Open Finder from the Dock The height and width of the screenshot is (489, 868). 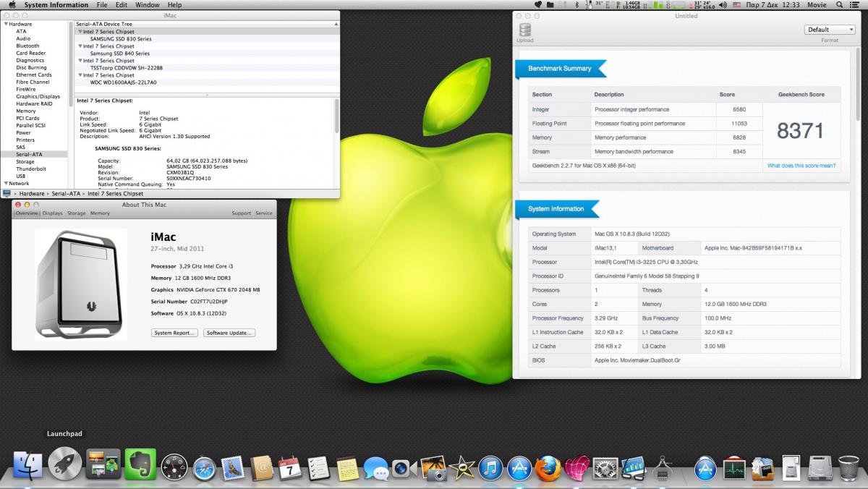pyautogui.click(x=27, y=465)
